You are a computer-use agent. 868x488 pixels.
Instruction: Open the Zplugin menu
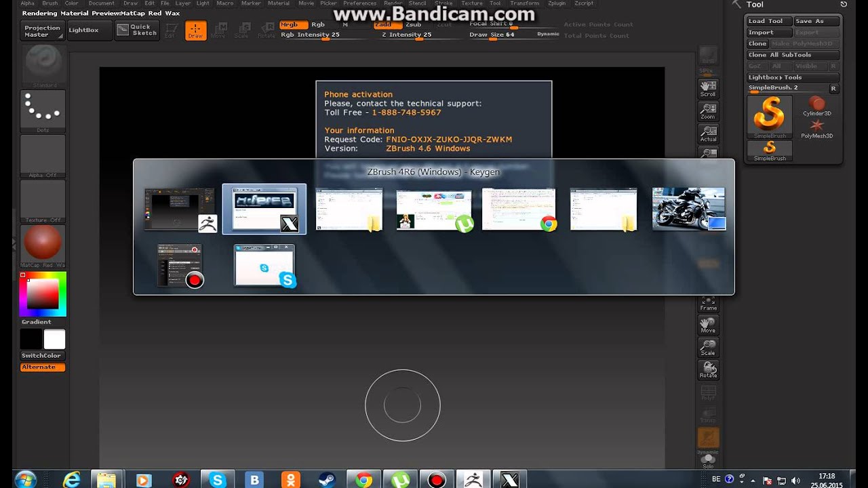(x=557, y=3)
